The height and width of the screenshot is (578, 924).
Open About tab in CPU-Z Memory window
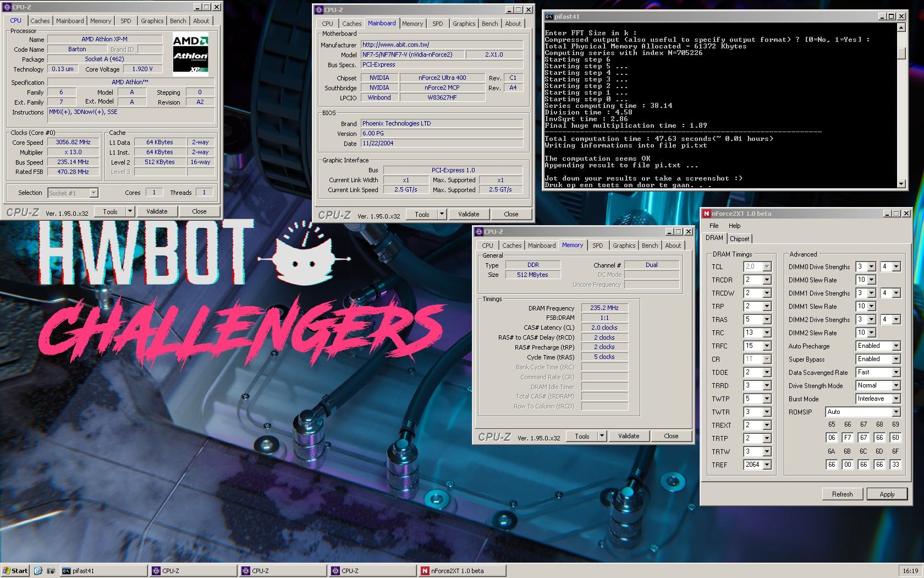(673, 246)
